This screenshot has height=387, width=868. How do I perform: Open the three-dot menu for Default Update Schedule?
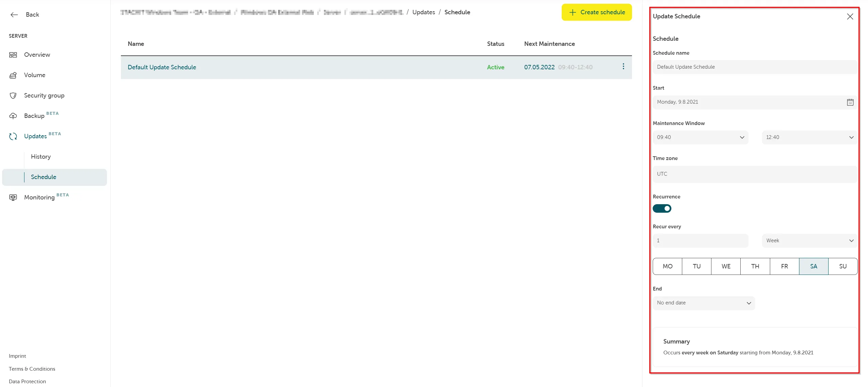tap(623, 67)
